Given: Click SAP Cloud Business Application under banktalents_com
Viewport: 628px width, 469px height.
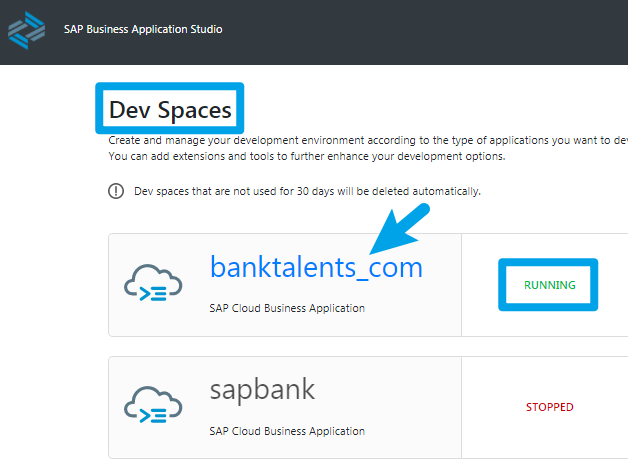Looking at the screenshot, I should click(287, 308).
